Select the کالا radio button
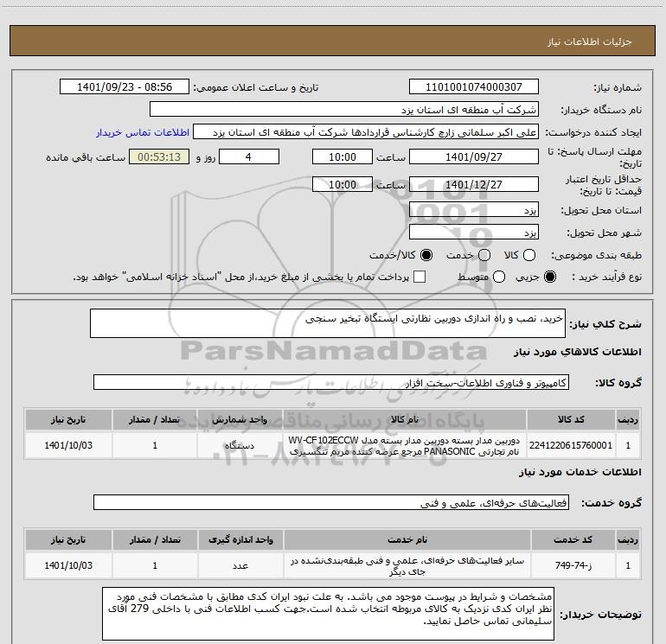 pyautogui.click(x=529, y=255)
